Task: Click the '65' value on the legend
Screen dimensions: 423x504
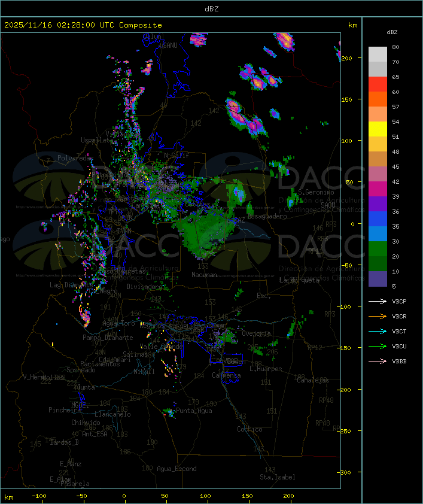Action: [x=395, y=77]
